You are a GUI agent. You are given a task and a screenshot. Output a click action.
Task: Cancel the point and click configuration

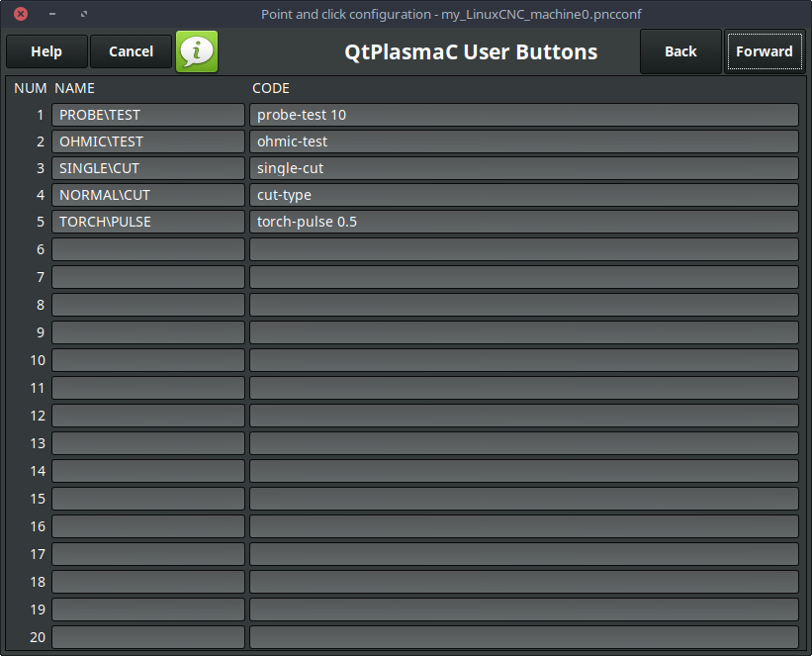tap(131, 50)
